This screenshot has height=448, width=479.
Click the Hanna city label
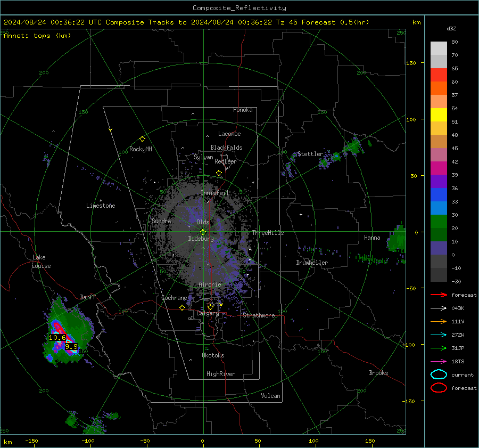click(372, 238)
